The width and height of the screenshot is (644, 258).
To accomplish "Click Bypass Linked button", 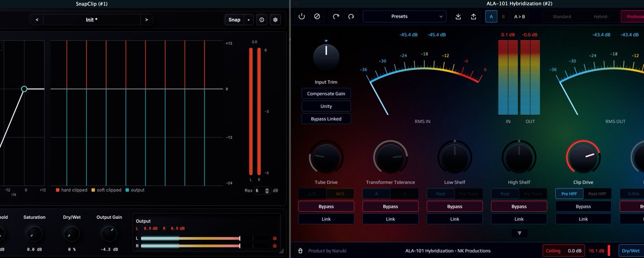I will click(x=326, y=119).
